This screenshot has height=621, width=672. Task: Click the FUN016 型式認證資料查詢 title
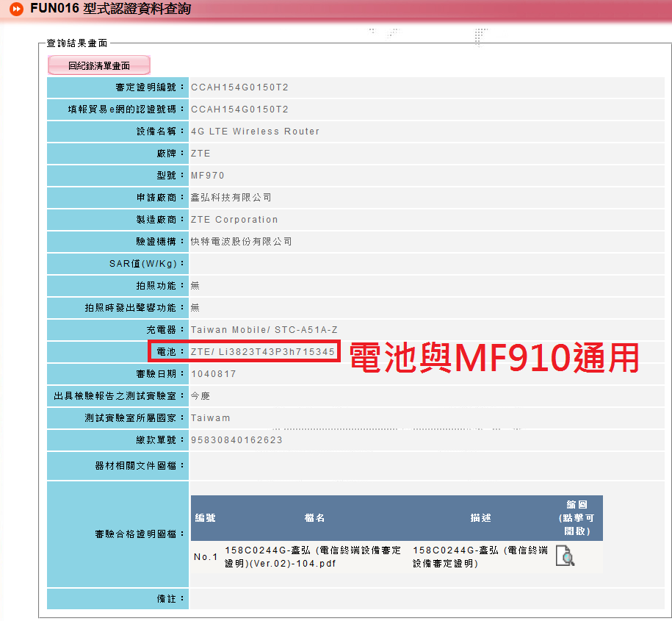coord(110,9)
